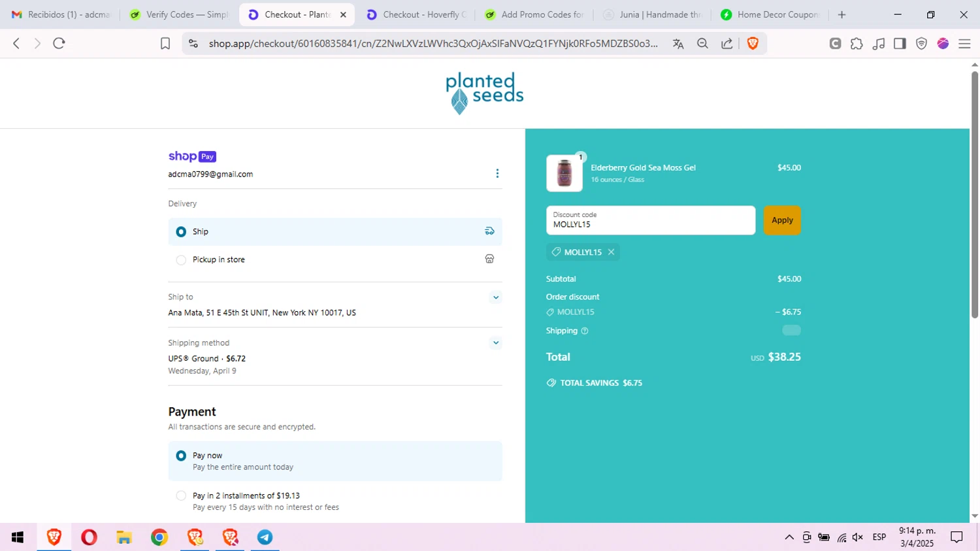Switch to Checkout - Hoverfly tab
The height and width of the screenshot is (551, 980).
[417, 14]
